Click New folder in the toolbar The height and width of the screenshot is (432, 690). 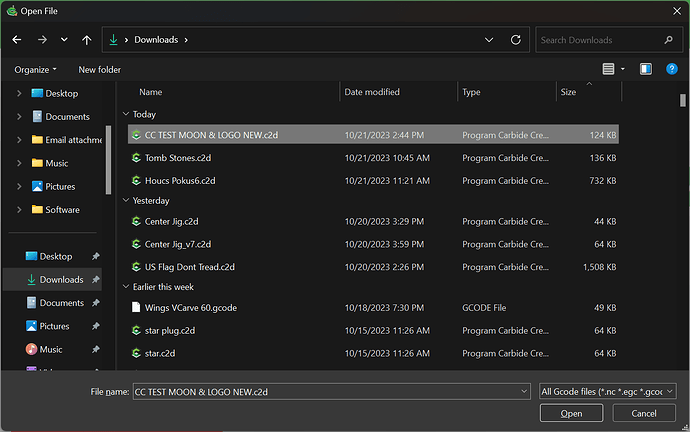(100, 69)
